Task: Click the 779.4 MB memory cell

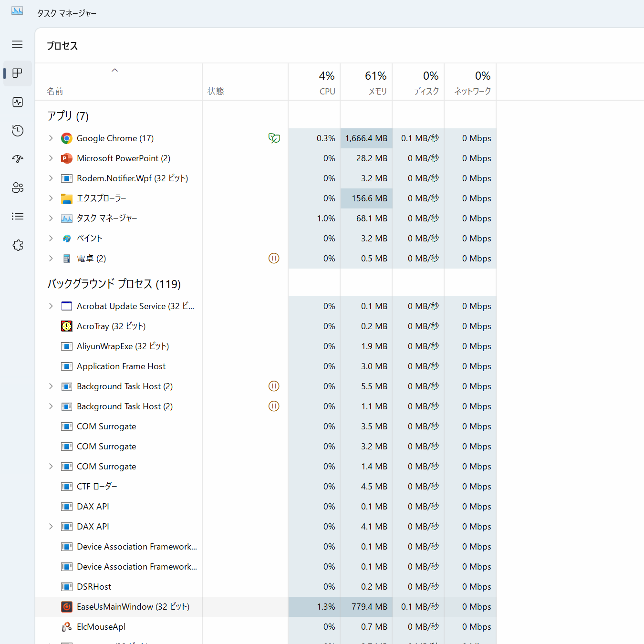Action: click(366, 607)
